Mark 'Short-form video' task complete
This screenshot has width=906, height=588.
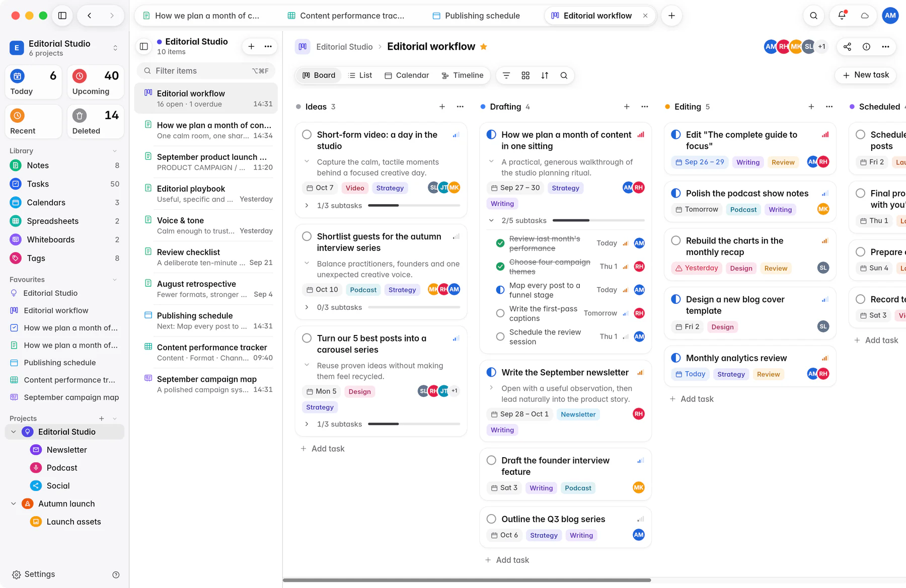pyautogui.click(x=307, y=135)
